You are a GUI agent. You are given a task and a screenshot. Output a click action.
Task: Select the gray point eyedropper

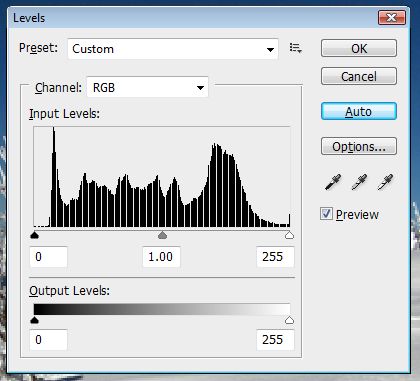(x=359, y=182)
